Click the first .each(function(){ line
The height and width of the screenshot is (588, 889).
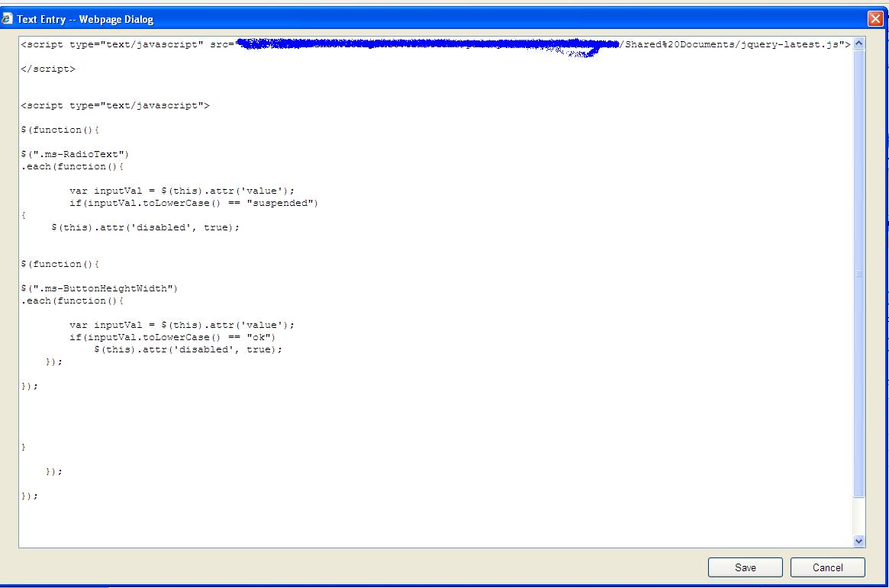coord(72,166)
